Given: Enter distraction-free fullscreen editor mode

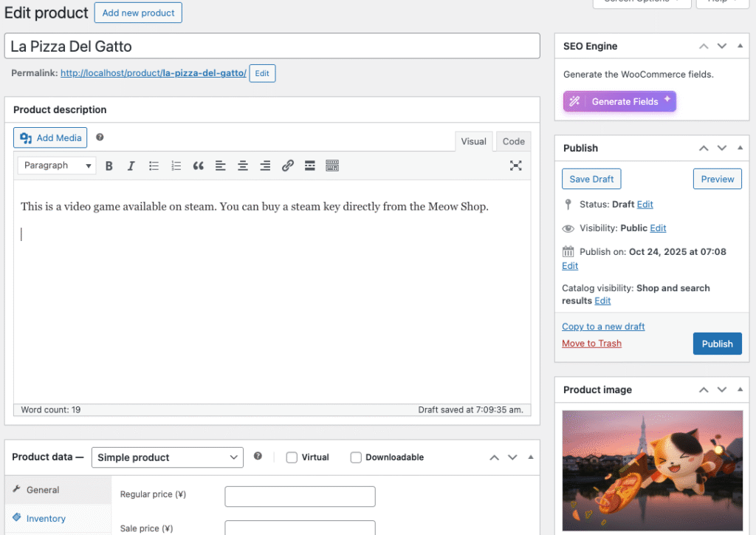Looking at the screenshot, I should coord(516,166).
